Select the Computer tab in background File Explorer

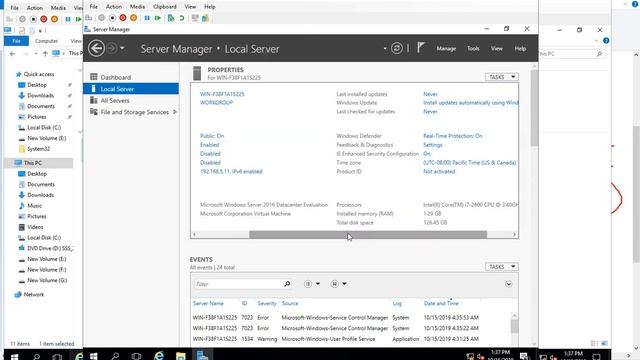[46, 41]
